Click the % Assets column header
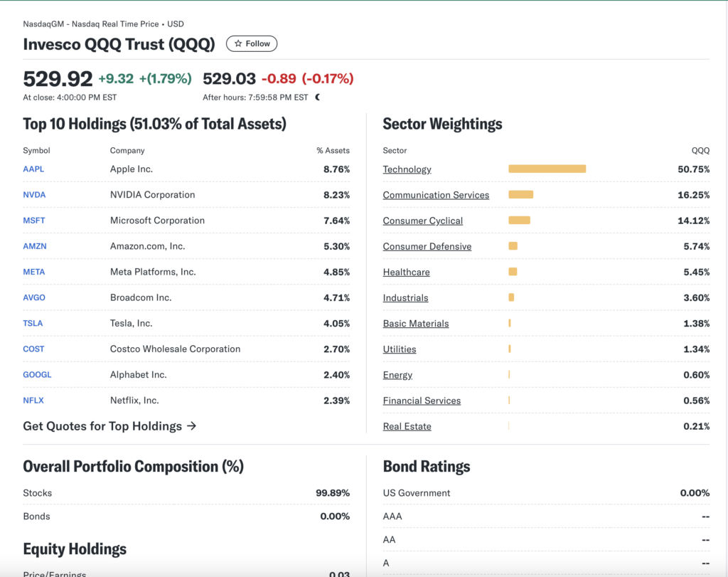728x577 pixels. (333, 151)
